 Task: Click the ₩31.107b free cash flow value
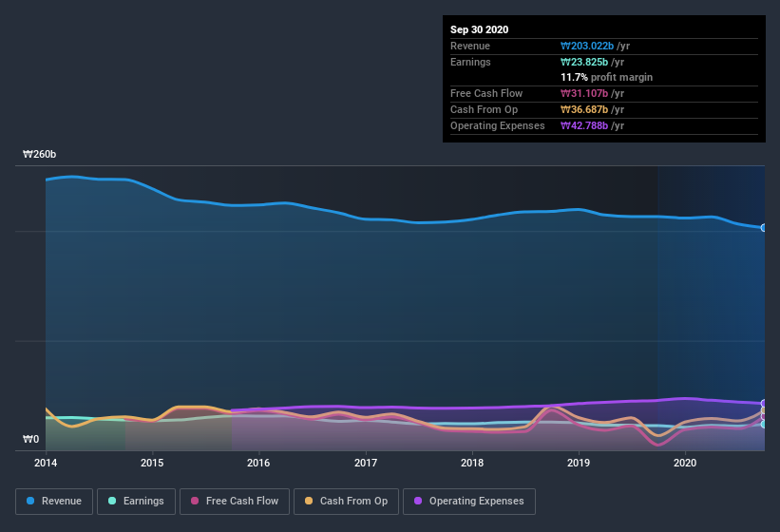[584, 93]
